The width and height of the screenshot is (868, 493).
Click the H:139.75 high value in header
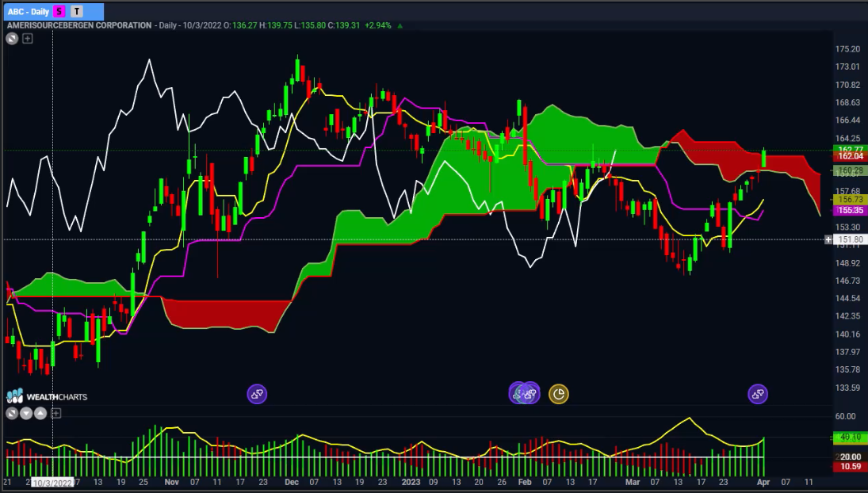click(276, 25)
